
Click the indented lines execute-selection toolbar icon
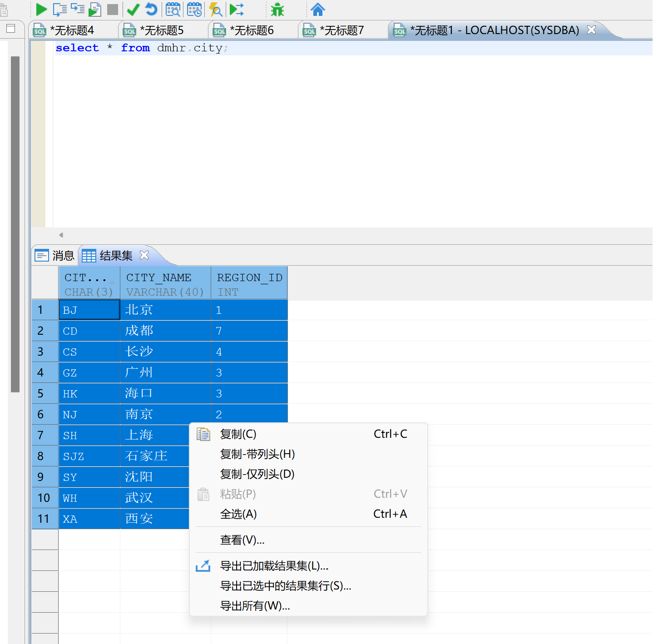tap(78, 9)
